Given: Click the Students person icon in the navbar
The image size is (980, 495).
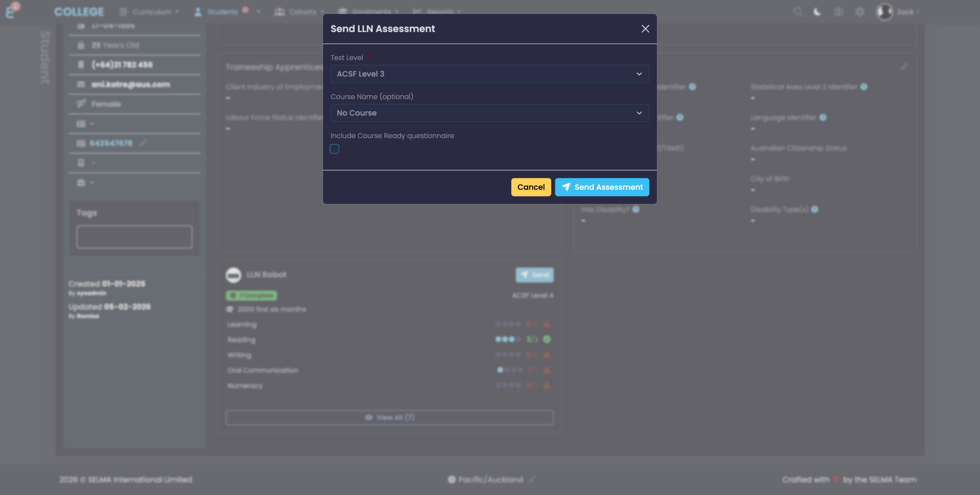Looking at the screenshot, I should point(198,11).
